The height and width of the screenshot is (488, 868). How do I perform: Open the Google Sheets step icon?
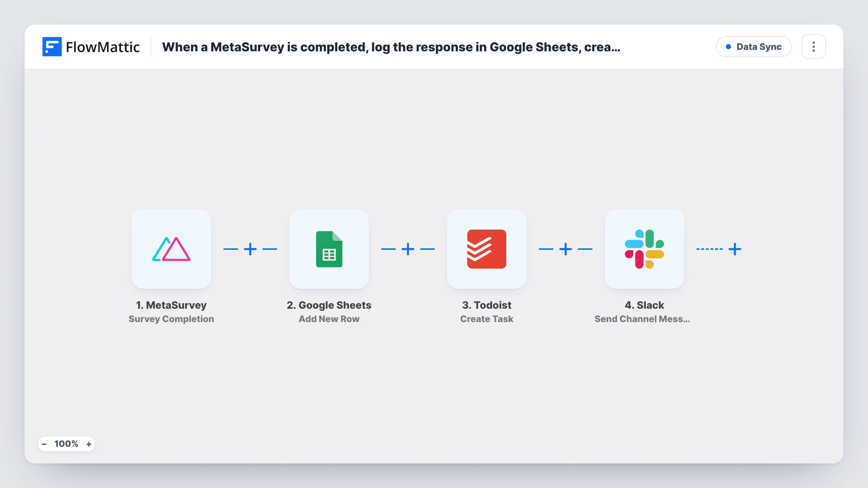coord(329,249)
